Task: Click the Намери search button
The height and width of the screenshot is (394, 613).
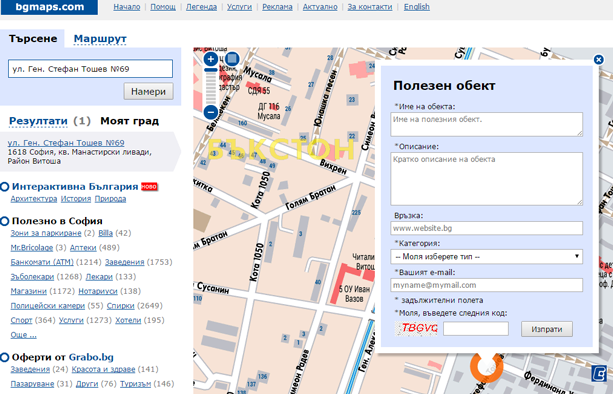Action: 149,91
